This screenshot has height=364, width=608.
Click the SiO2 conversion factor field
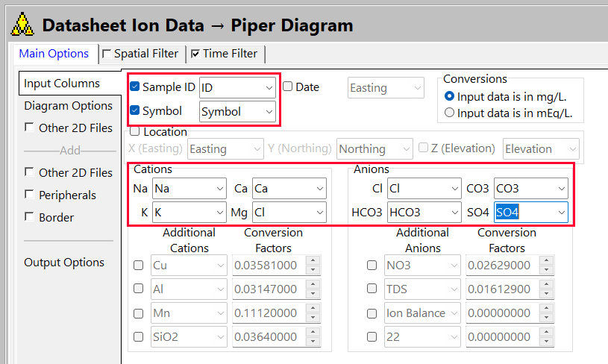[x=269, y=336]
